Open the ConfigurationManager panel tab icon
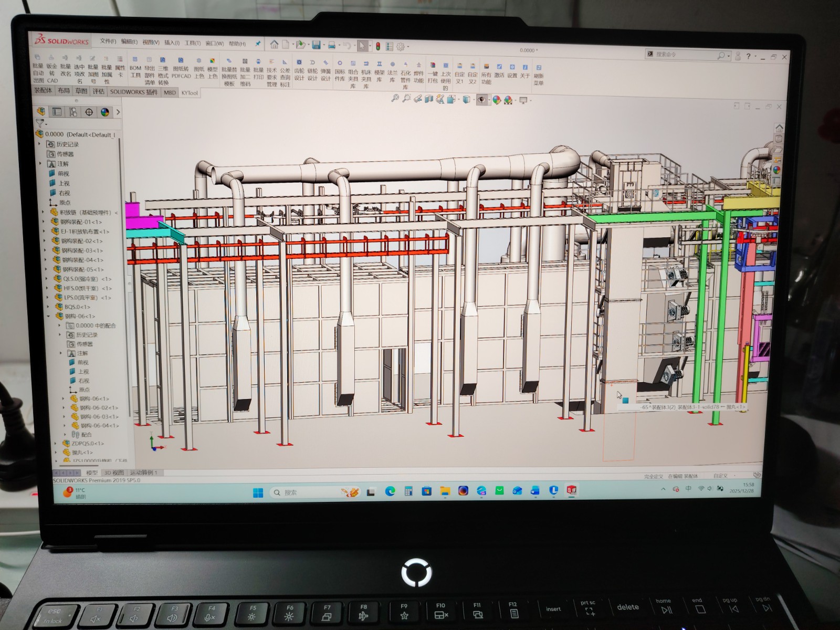840x630 pixels. coord(73,112)
